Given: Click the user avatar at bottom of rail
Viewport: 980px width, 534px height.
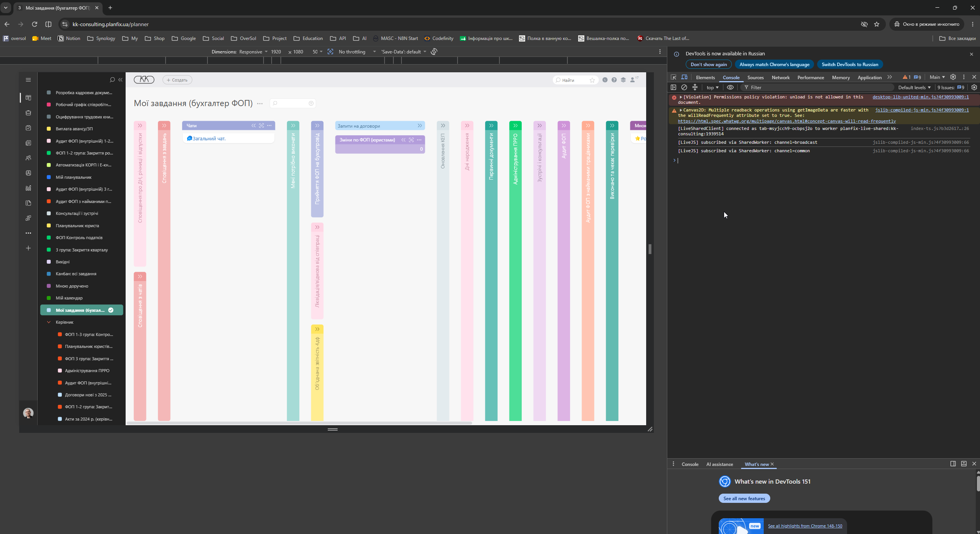Looking at the screenshot, I should 28,413.
